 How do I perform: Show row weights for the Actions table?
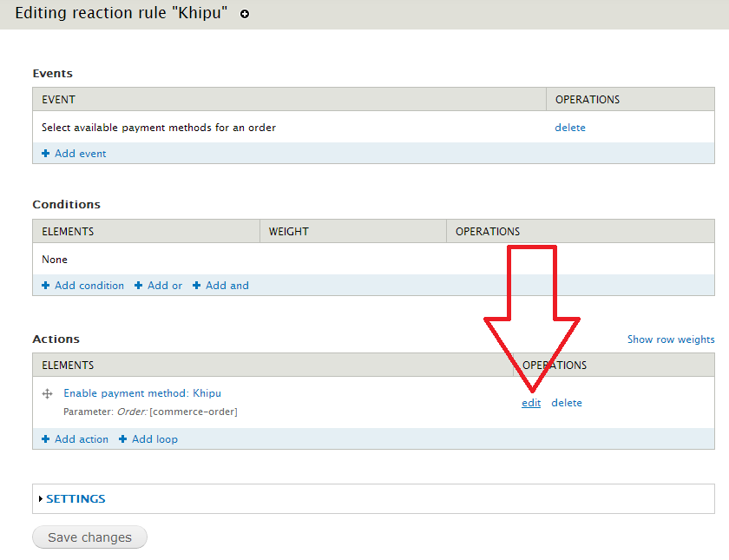click(671, 339)
